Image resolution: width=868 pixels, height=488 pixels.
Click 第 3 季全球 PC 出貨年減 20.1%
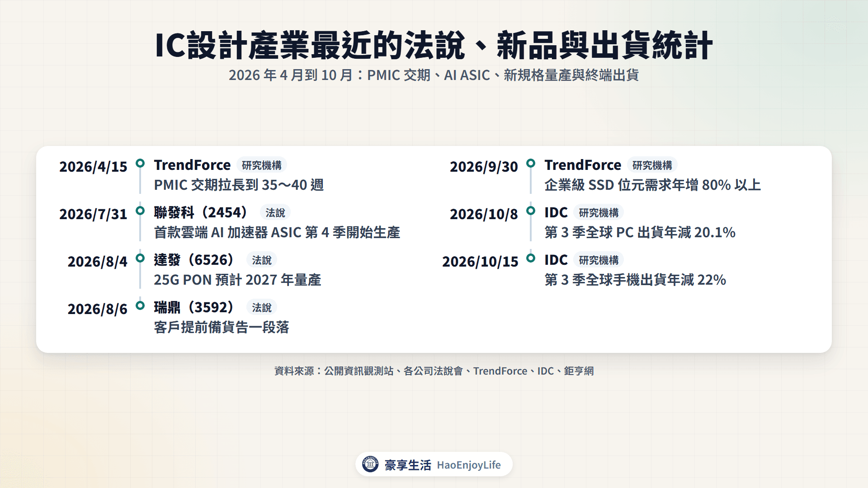[x=640, y=233]
